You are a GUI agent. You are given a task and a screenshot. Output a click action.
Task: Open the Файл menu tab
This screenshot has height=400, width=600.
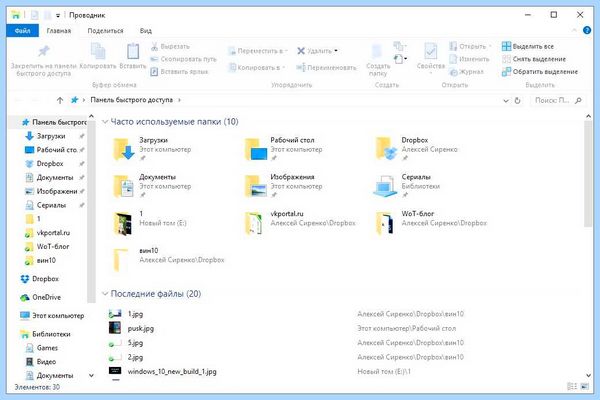pyautogui.click(x=22, y=31)
